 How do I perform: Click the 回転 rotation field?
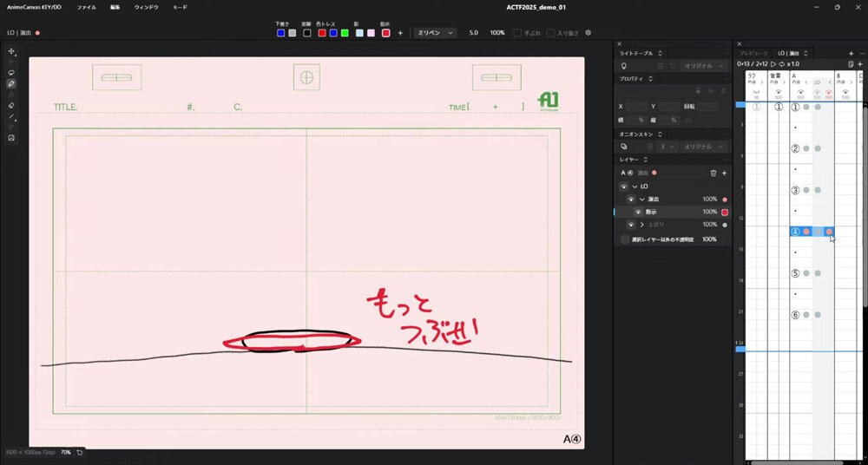click(708, 107)
